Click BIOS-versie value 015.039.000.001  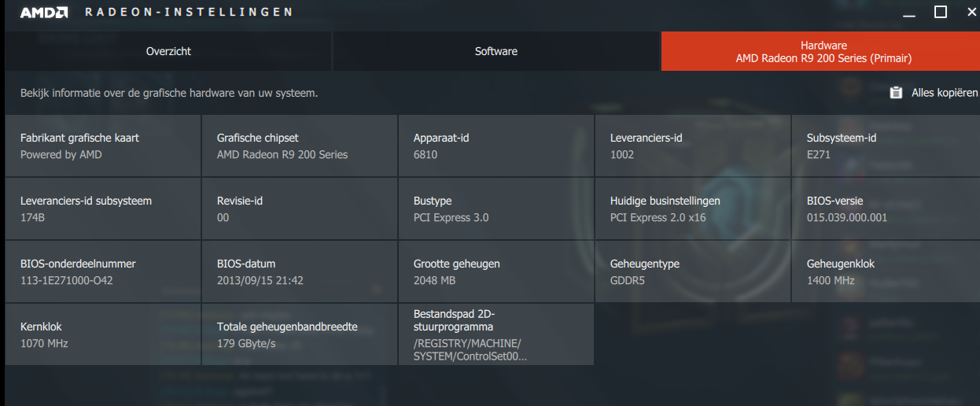pos(847,218)
